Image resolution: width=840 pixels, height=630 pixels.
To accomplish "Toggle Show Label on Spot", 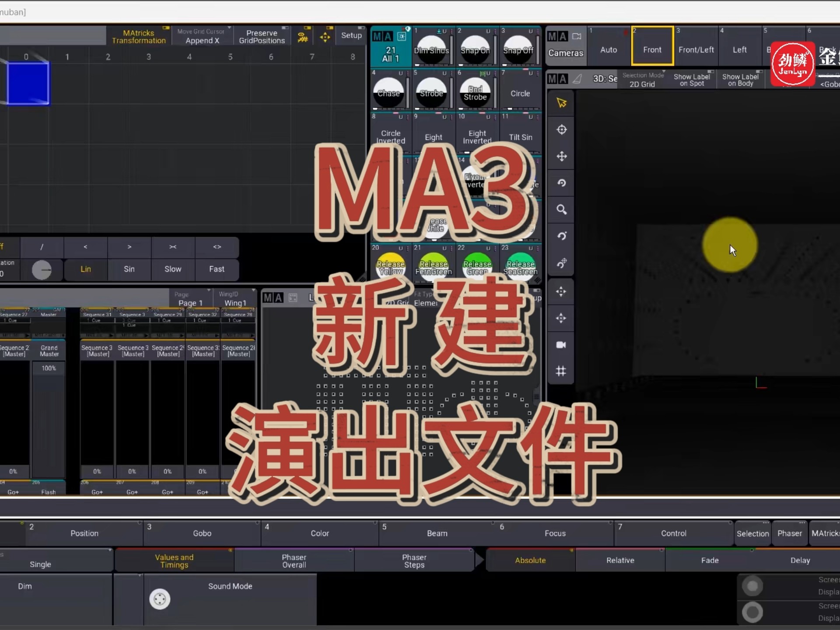I will pyautogui.click(x=692, y=79).
